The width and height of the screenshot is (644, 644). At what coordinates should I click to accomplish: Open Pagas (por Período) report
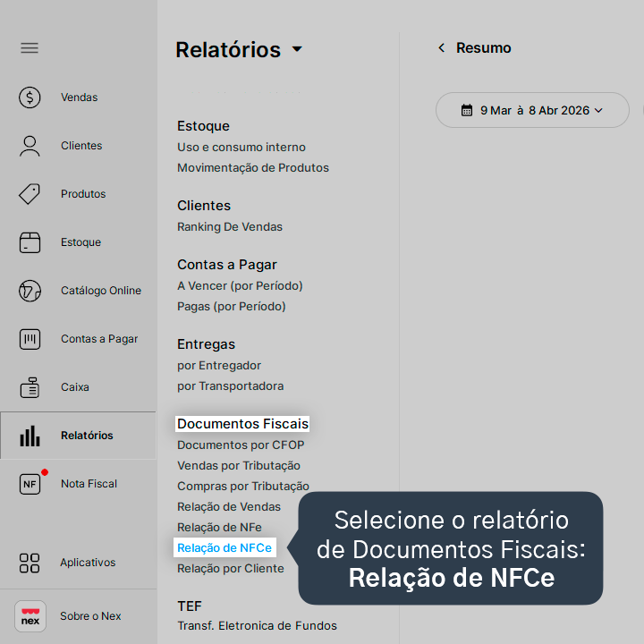[232, 307]
